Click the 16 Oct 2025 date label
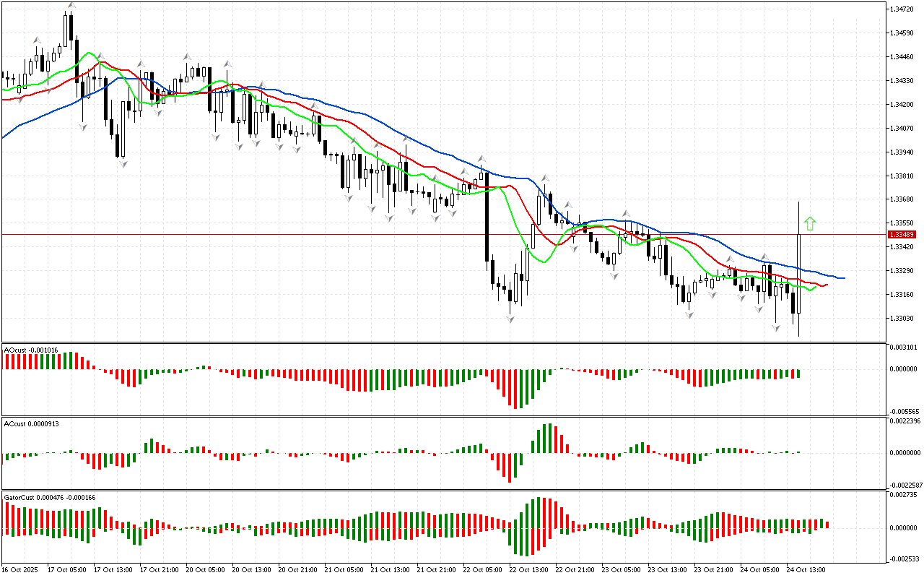 coord(19,570)
